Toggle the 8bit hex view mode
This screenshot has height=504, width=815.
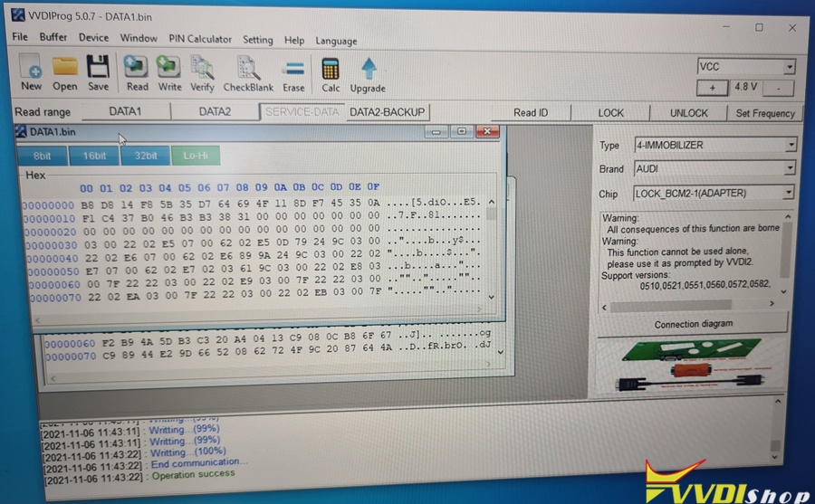pos(42,156)
